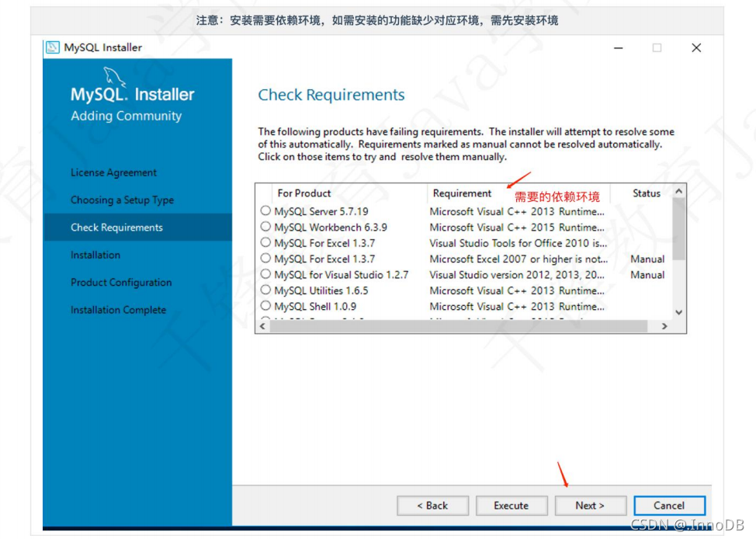Open the License Agreement step
Screen dimensions: 756x539
113,172
